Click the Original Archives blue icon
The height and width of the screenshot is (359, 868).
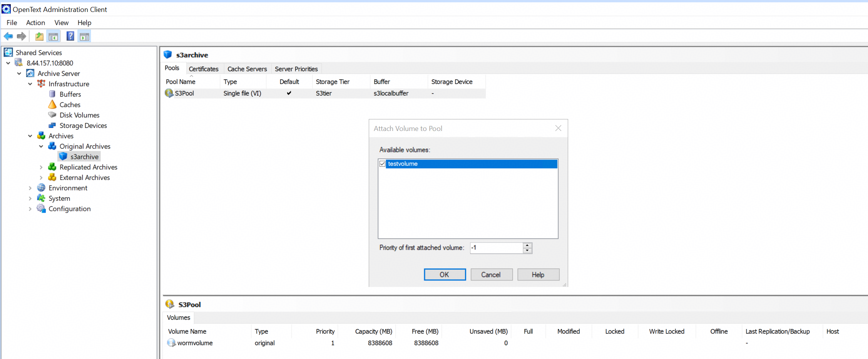click(x=52, y=146)
